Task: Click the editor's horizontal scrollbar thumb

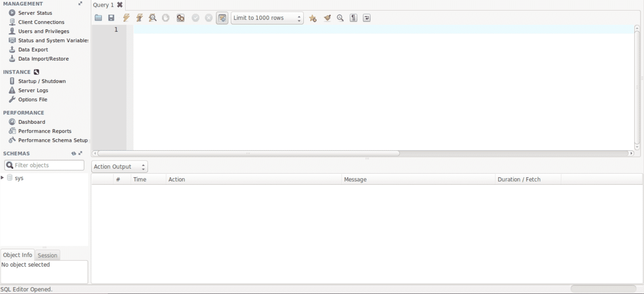Action: coord(249,153)
